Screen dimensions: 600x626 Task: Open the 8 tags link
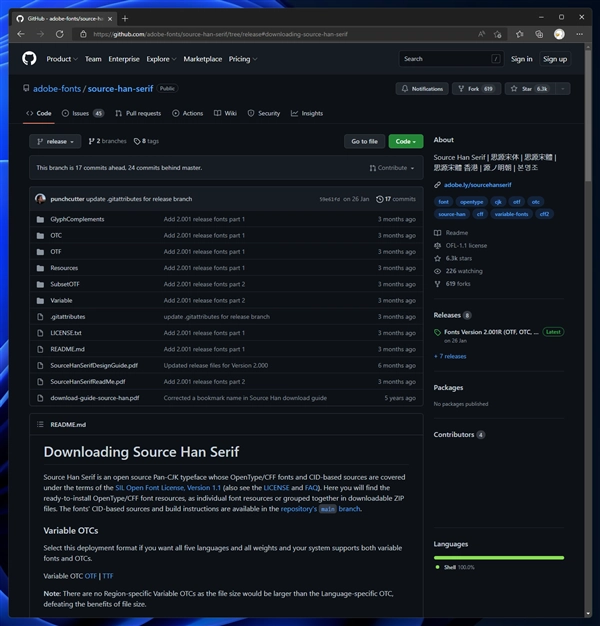[146, 141]
